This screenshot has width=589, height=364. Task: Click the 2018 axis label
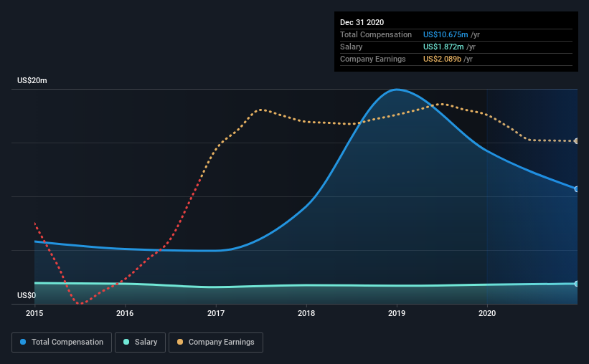click(x=306, y=313)
